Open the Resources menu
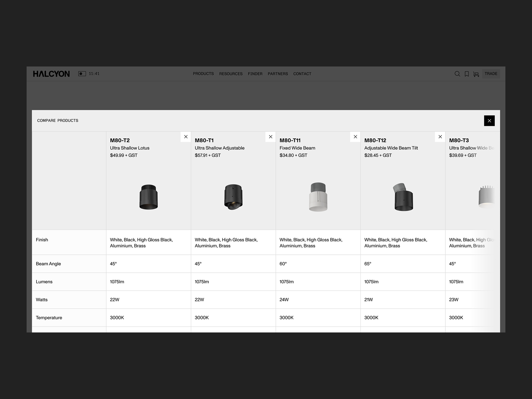 point(231,74)
